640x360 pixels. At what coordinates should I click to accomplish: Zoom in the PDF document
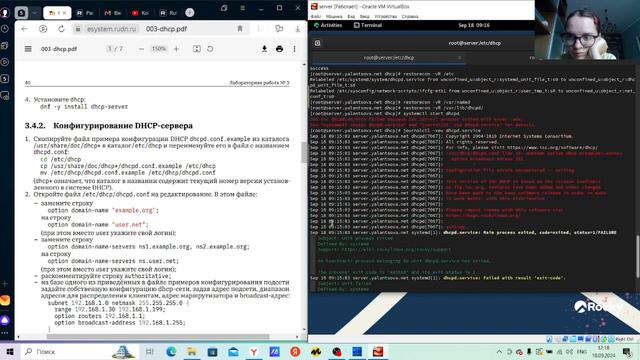tap(176, 49)
